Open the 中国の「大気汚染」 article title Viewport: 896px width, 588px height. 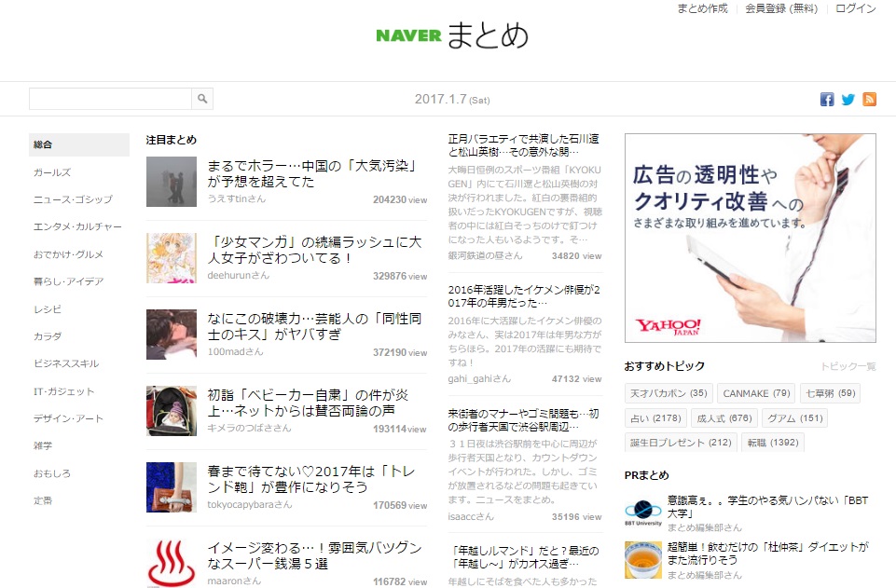(x=313, y=173)
